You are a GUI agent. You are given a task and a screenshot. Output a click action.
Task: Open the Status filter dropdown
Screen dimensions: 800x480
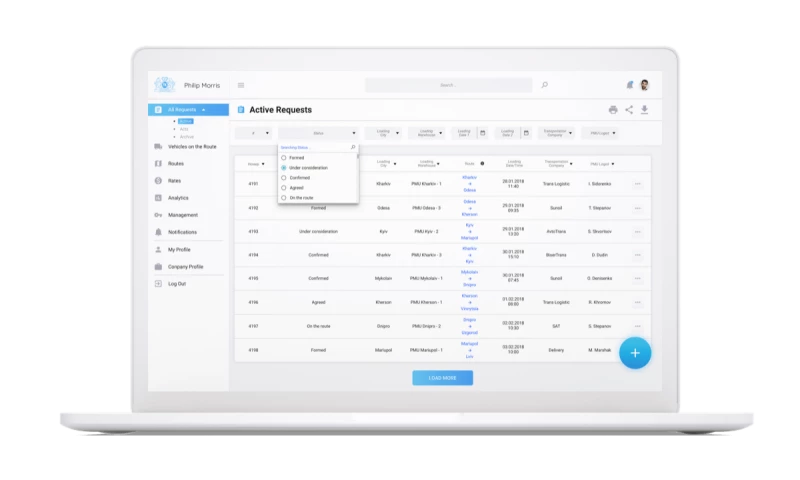[318, 133]
